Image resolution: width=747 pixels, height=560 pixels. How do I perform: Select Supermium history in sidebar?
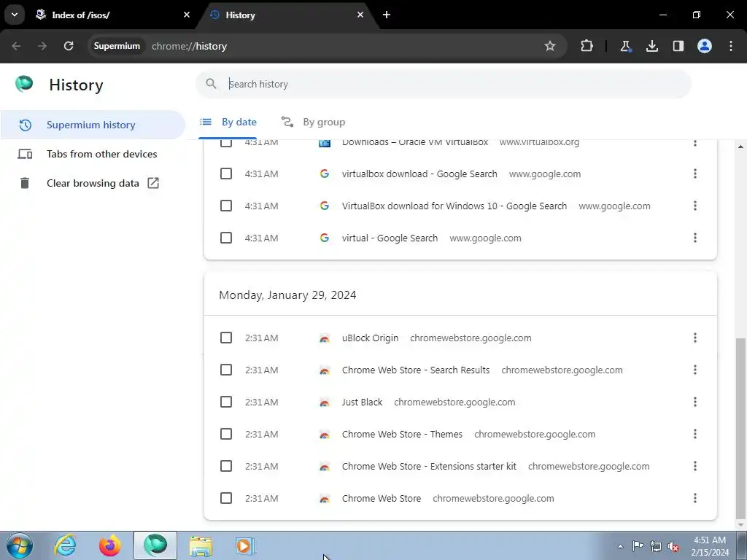click(93, 125)
